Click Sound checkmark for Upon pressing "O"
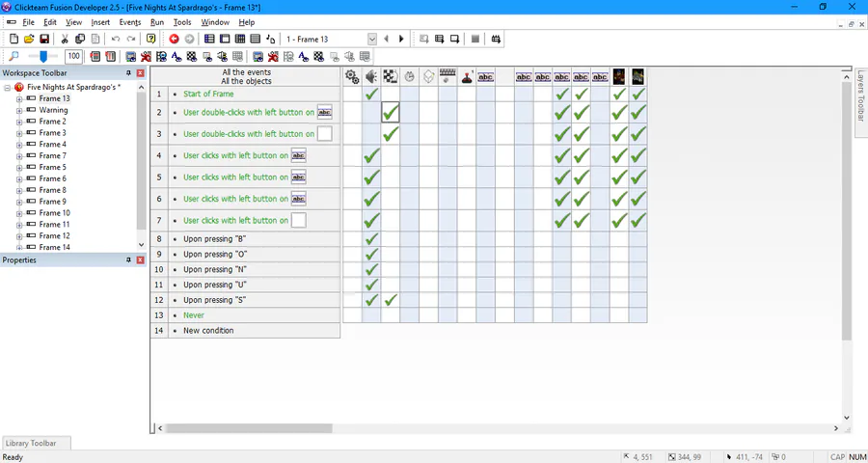 pyautogui.click(x=371, y=255)
